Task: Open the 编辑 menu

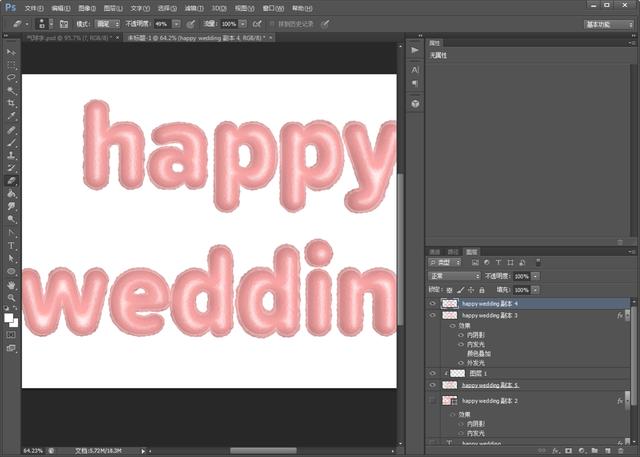Action: [x=61, y=8]
